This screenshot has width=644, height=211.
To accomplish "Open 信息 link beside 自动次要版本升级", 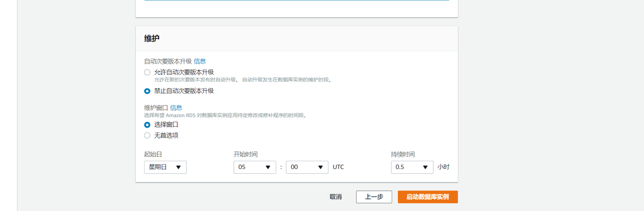I will [200, 61].
